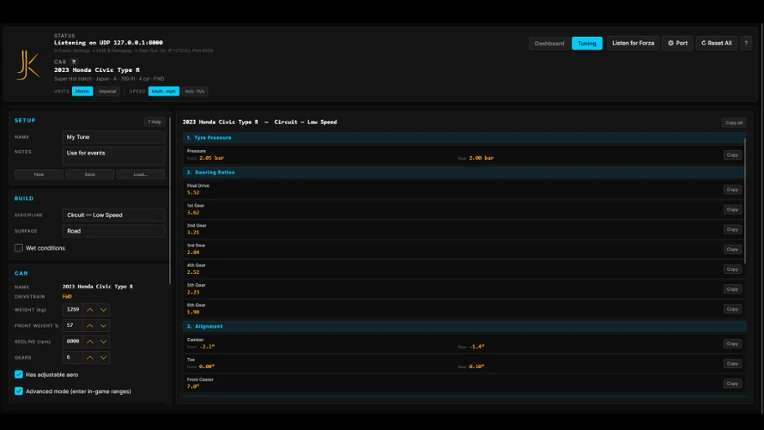This screenshot has width=764, height=430.
Task: Uncheck Has adjustable aero checkbox
Action: [x=19, y=374]
